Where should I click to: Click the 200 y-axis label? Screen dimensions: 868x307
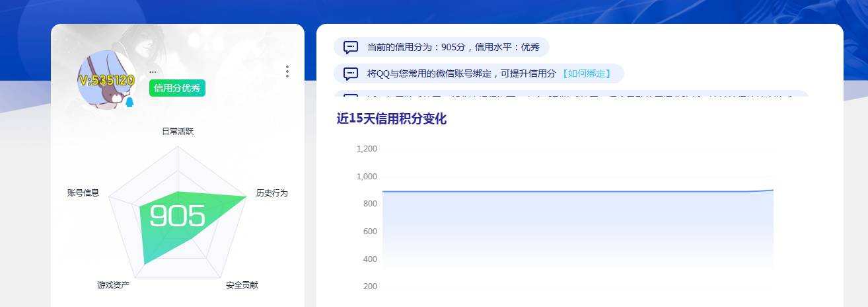point(370,286)
